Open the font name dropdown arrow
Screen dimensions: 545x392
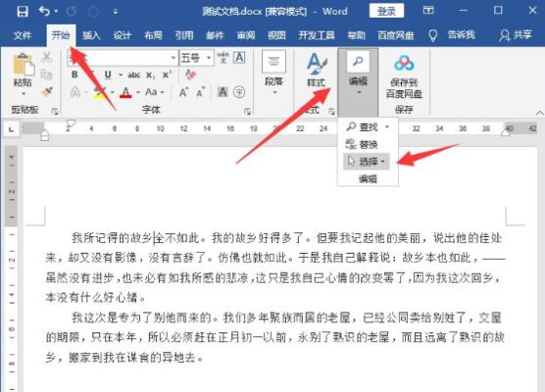(173, 58)
